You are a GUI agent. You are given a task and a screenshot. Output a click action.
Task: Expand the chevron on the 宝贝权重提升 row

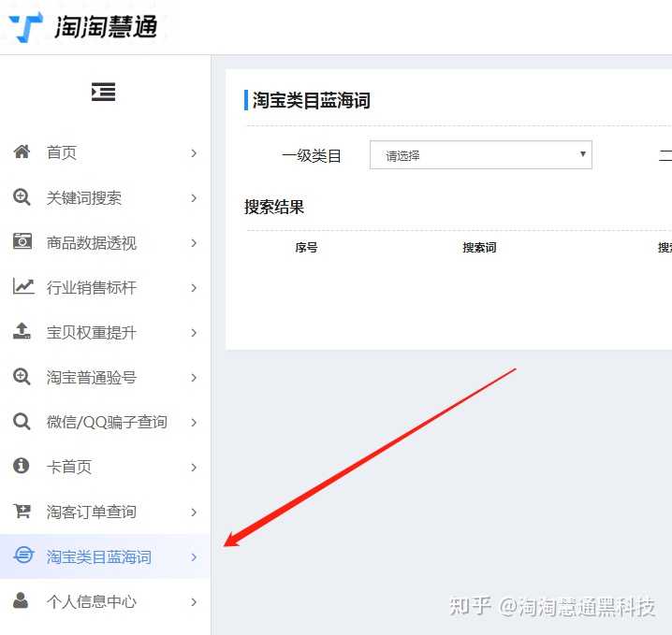click(x=194, y=333)
